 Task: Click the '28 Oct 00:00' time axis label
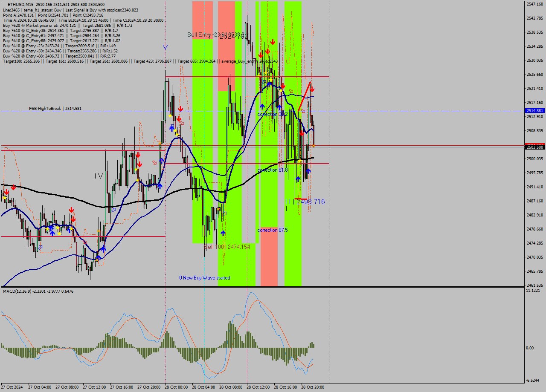tap(176, 387)
